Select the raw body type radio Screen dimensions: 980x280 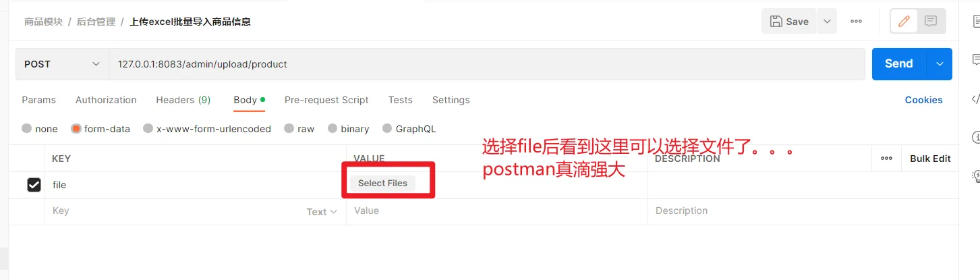click(x=289, y=129)
